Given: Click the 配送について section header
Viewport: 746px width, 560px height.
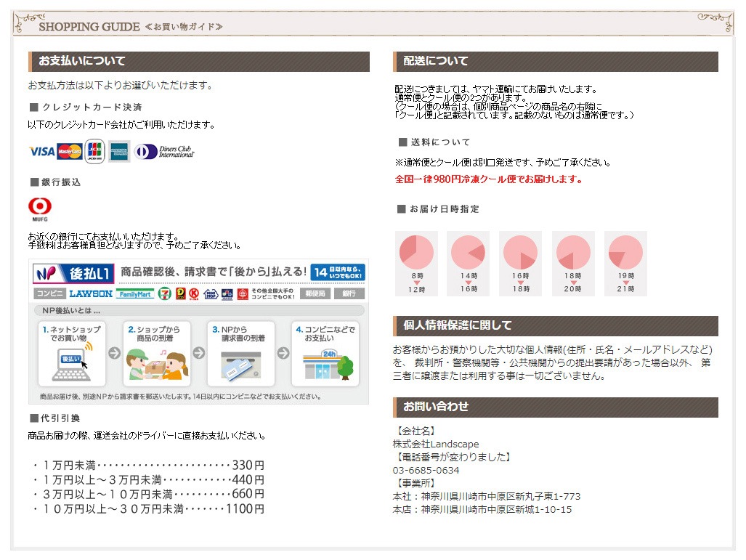Looking at the screenshot, I should point(556,61).
